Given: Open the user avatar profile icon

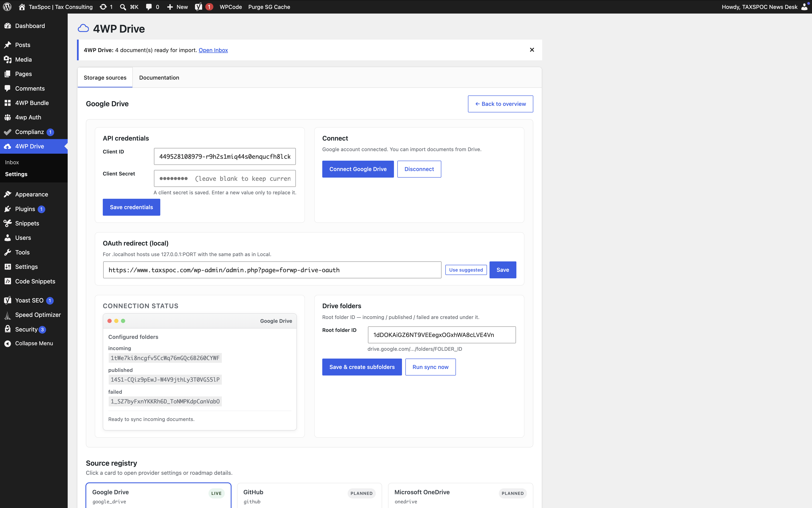Looking at the screenshot, I should [x=804, y=7].
